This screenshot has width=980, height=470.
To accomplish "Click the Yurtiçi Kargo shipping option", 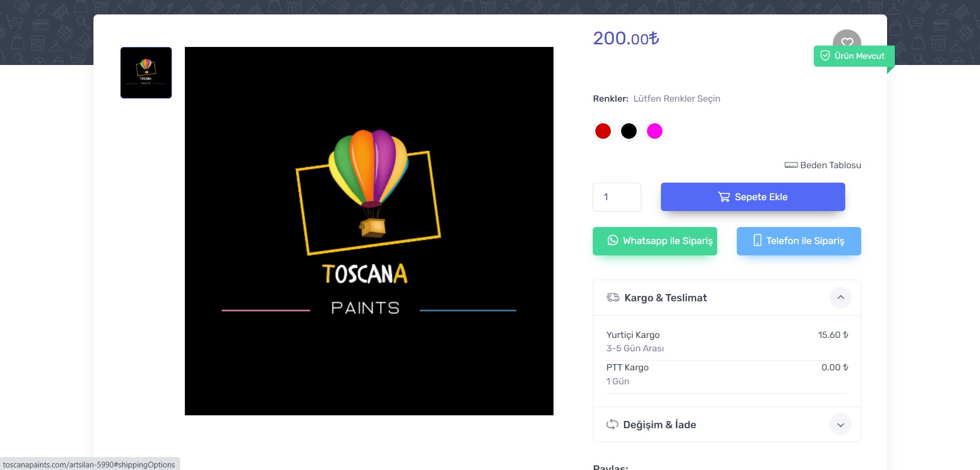I will [727, 342].
